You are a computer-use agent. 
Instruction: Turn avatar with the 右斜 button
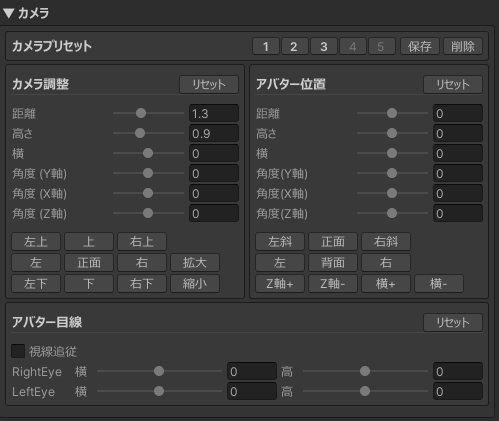point(386,242)
